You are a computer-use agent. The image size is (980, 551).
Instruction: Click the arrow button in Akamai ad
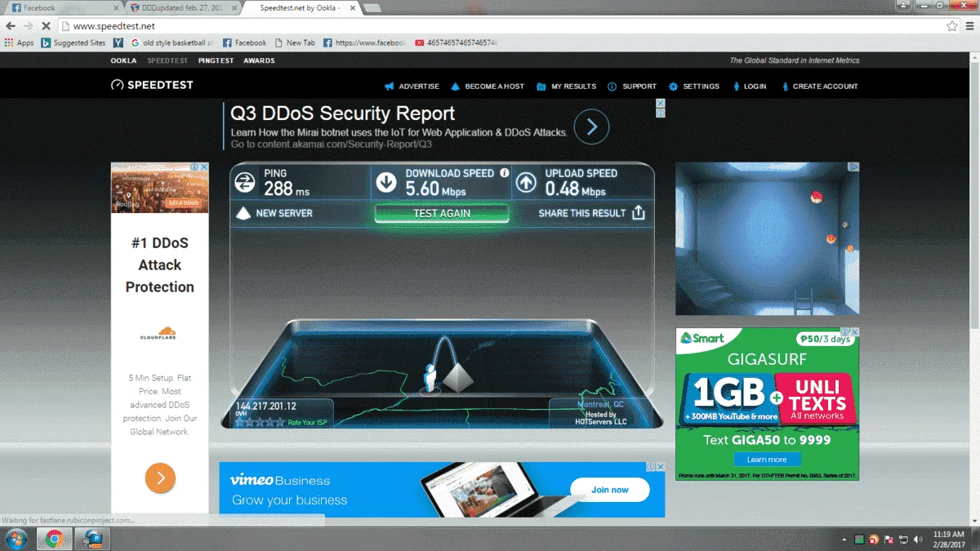[592, 127]
